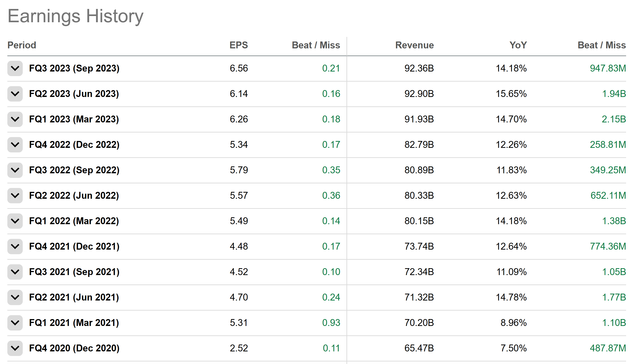Click the Period column header
This screenshot has width=630, height=364.
22,45
